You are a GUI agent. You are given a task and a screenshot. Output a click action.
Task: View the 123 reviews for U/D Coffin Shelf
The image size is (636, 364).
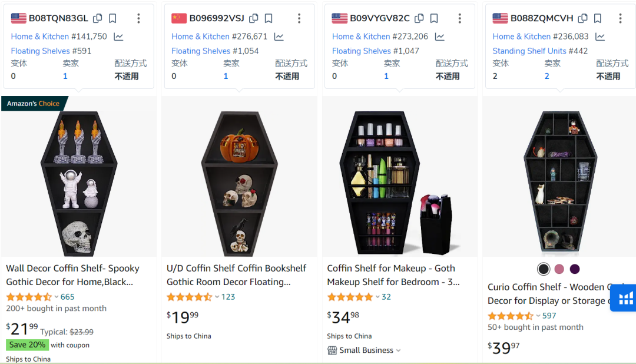click(228, 297)
